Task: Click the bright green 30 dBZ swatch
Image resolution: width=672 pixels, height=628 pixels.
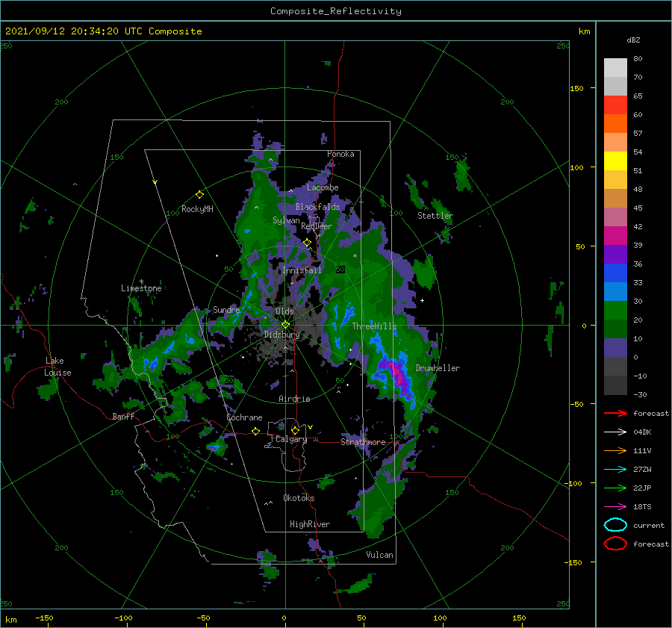Action: [615, 311]
